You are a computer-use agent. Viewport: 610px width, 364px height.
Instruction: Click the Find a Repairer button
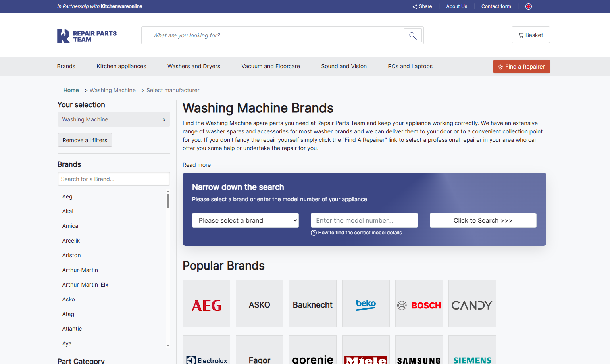[521, 67]
